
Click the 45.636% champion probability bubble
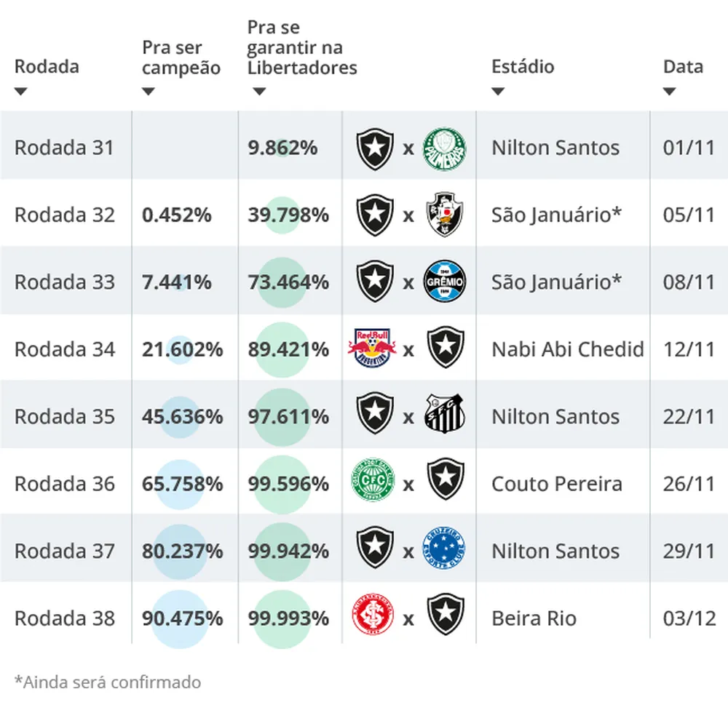(181, 417)
